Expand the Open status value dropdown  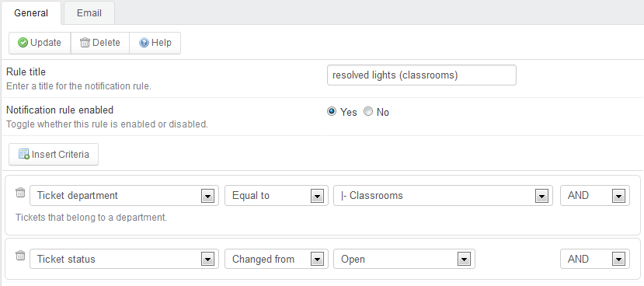pos(404,259)
